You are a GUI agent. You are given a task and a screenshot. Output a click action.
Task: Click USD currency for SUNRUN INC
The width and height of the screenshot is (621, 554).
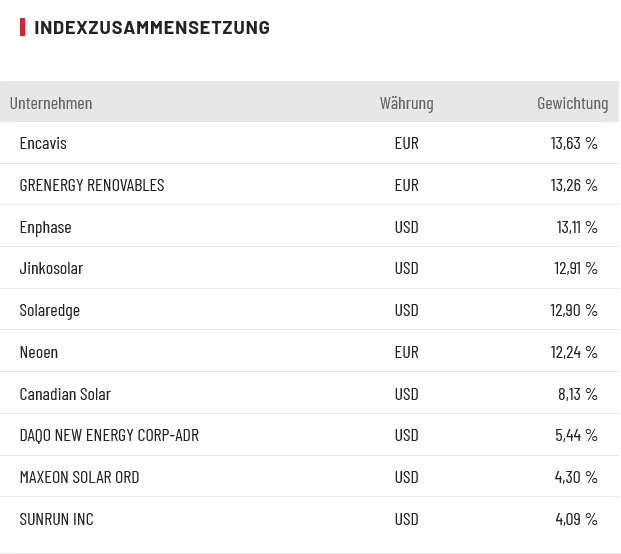click(406, 519)
